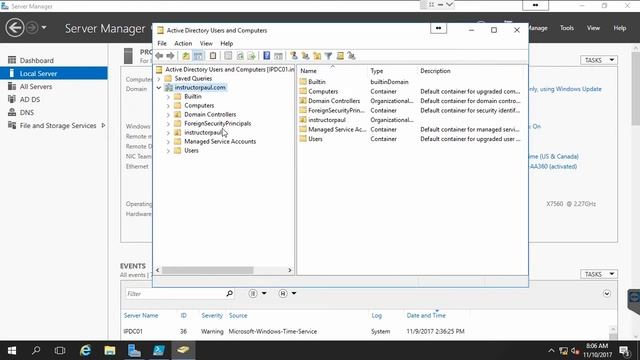Open the Help menu in ADUC
The height and width of the screenshot is (360, 640).
(x=227, y=43)
